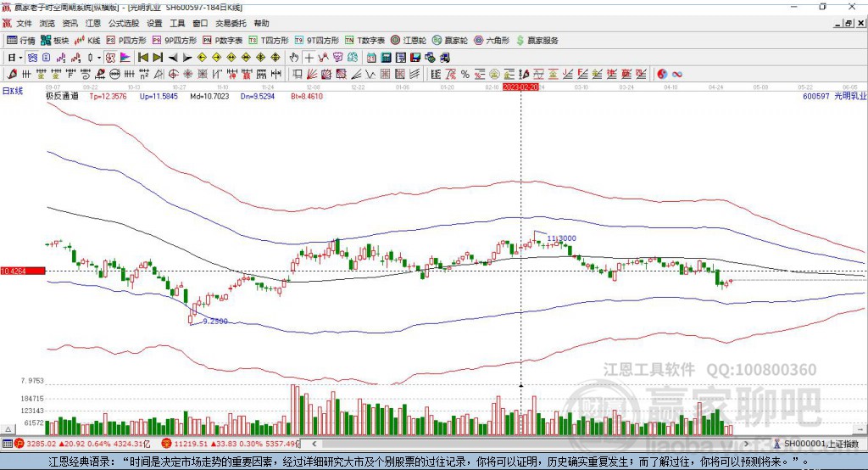Switch to K线 view button
This screenshot has width=868, height=470.
(x=87, y=41)
